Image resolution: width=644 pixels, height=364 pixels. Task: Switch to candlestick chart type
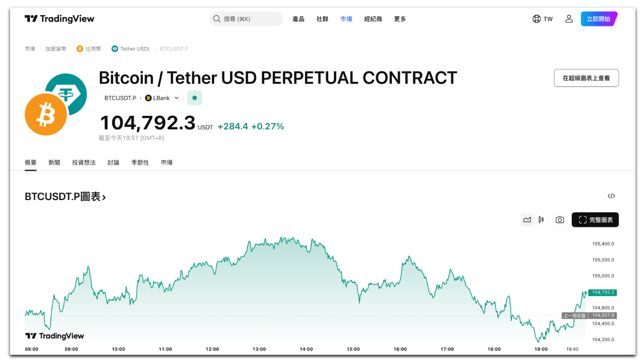tap(541, 220)
